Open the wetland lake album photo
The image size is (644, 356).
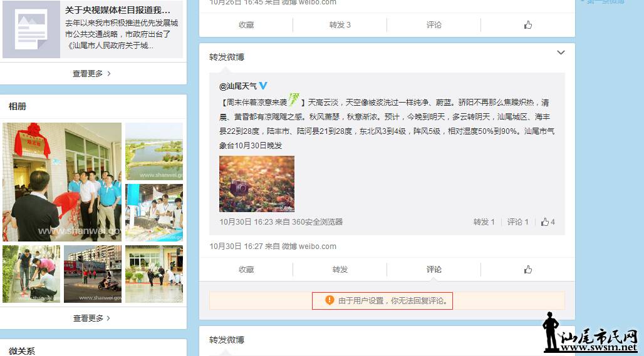point(154,151)
